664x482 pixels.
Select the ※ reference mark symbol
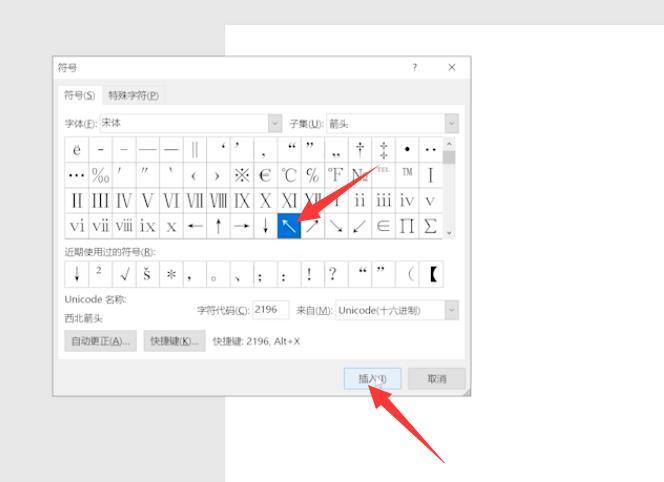[x=242, y=175]
